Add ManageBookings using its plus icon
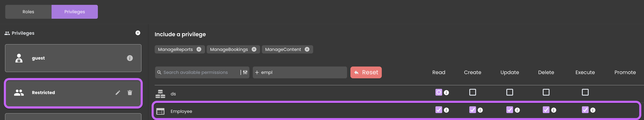This screenshot has width=644, height=120. point(254,49)
